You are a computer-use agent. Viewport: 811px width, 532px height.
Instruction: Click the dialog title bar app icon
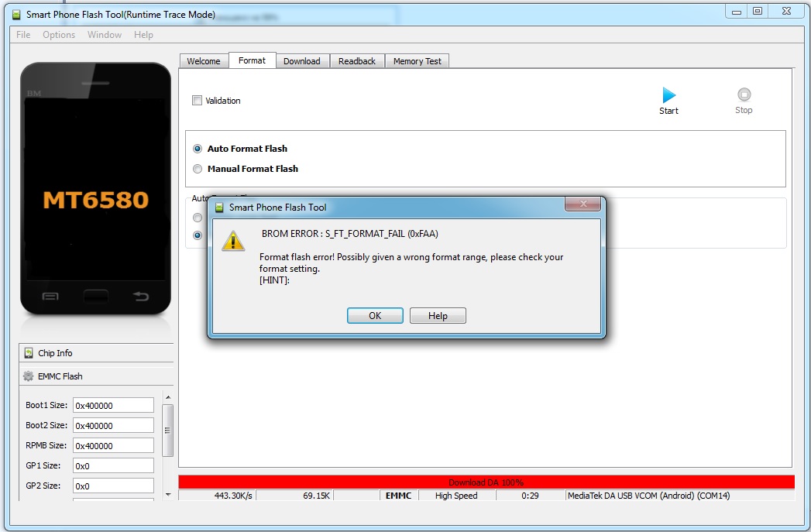coord(219,208)
